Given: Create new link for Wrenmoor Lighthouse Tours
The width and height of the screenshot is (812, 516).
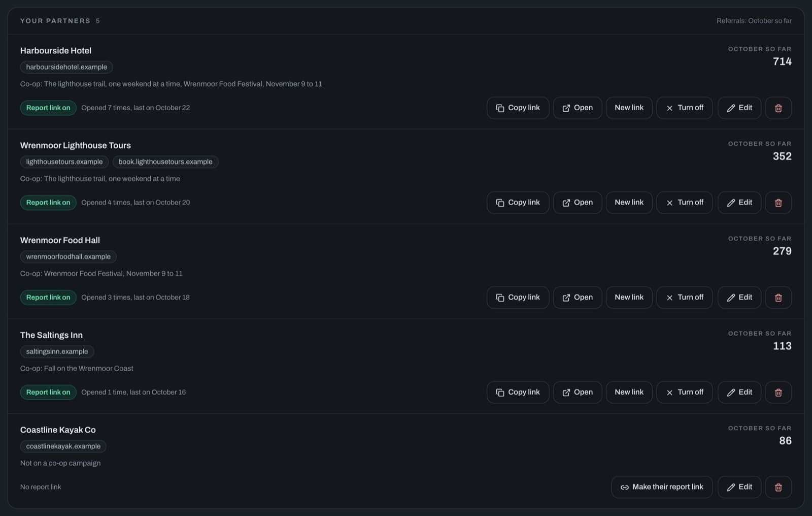Looking at the screenshot, I should (x=629, y=203).
